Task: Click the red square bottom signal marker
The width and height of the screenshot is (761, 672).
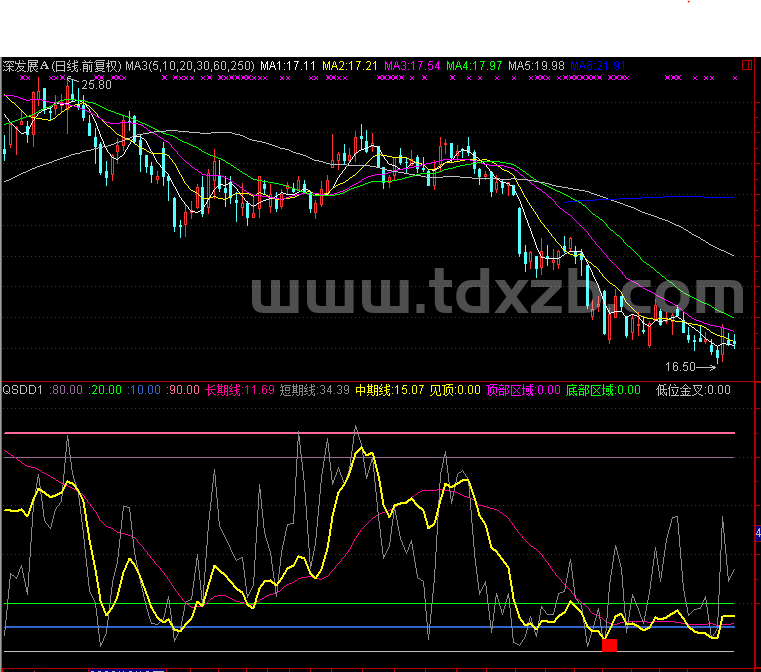Action: 609,645
